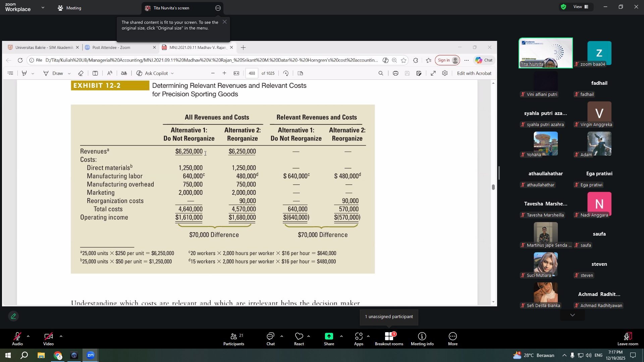
Task: Open the More options menu
Action: [453, 339]
